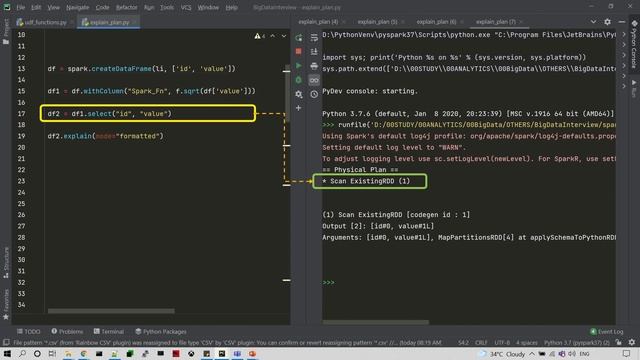Click the console horizontal scrollbar
The height and width of the screenshot is (360, 640).
[376, 322]
